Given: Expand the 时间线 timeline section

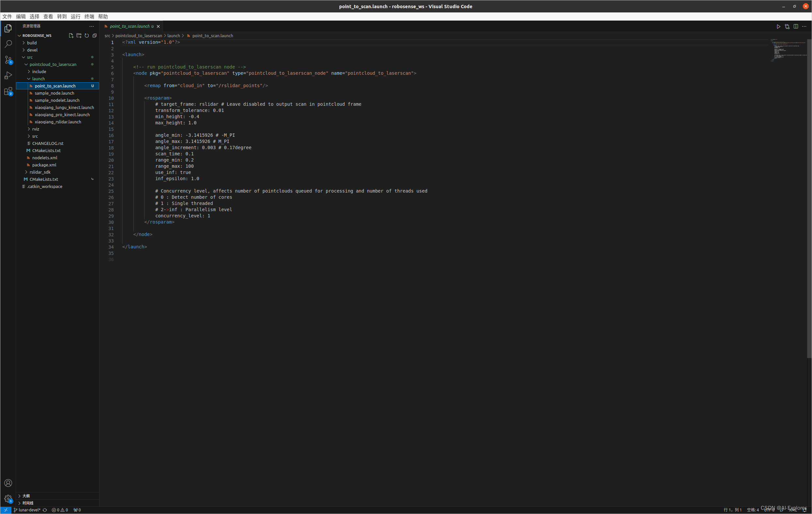Looking at the screenshot, I should [x=58, y=503].
